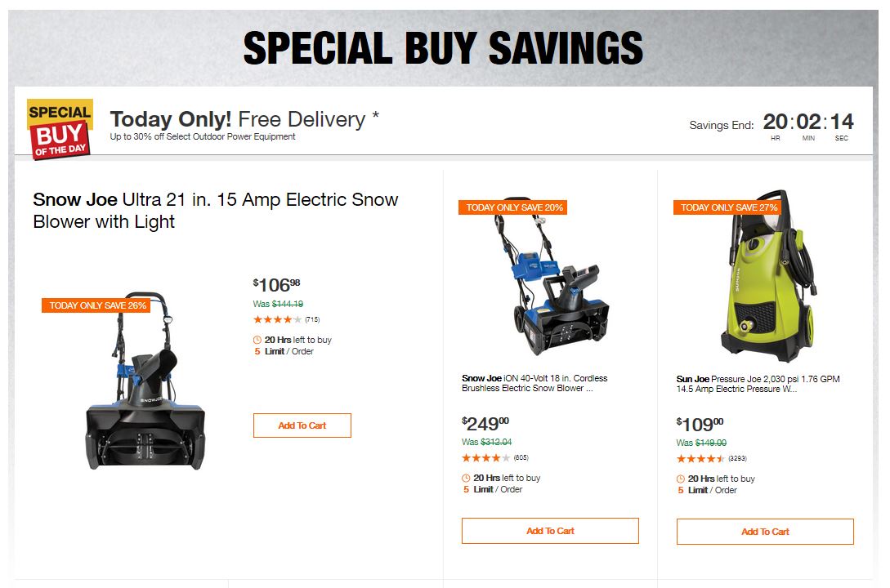Screen dimensions: 890x588
Task: Open Sun Joe Pressure Joe product title link
Action: click(758, 384)
